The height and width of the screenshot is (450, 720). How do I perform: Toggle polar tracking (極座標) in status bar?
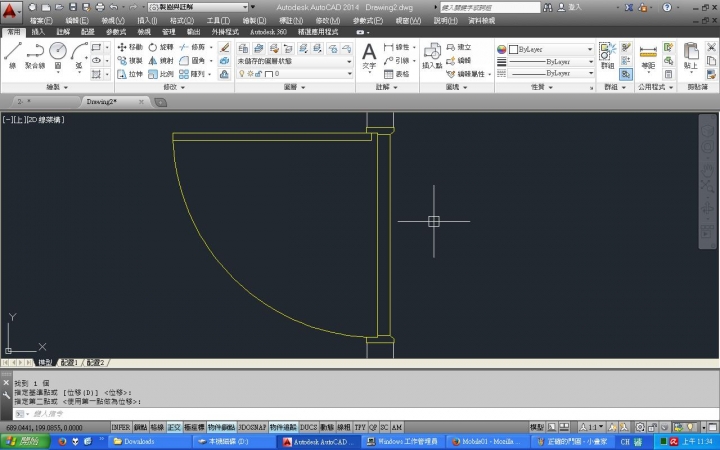[194, 428]
